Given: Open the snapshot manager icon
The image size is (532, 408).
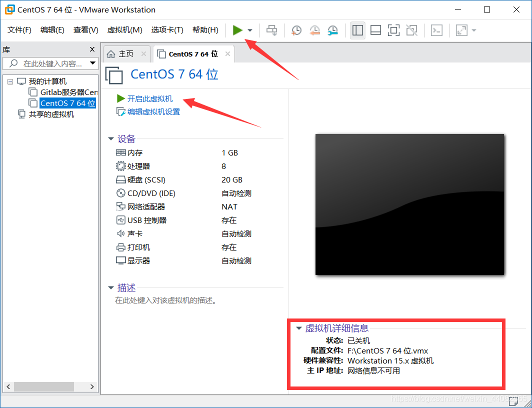Looking at the screenshot, I should (x=333, y=30).
